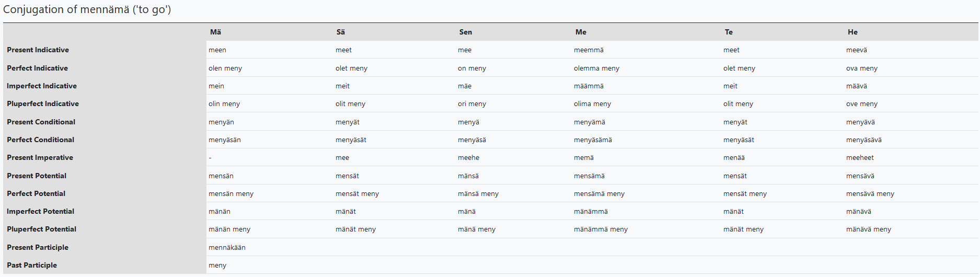The image size is (980, 277).
Task: Select the 'Mä' column header
Action: coord(215,32)
